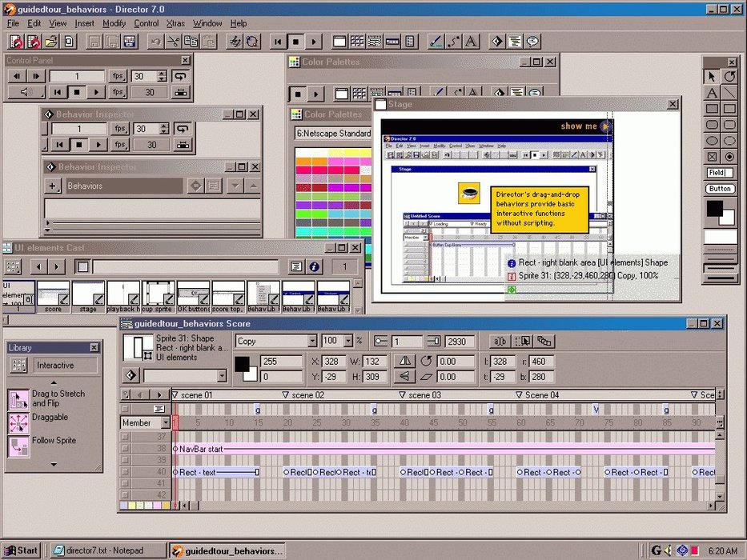Select the Line tool in tool palette
747x560 pixels.
click(x=729, y=93)
